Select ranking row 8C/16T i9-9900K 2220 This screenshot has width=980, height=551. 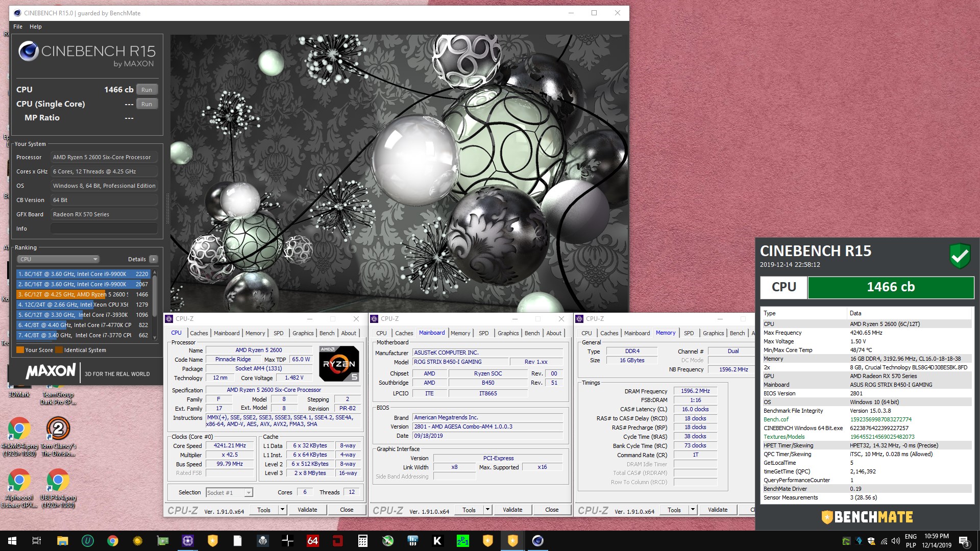[x=83, y=274]
